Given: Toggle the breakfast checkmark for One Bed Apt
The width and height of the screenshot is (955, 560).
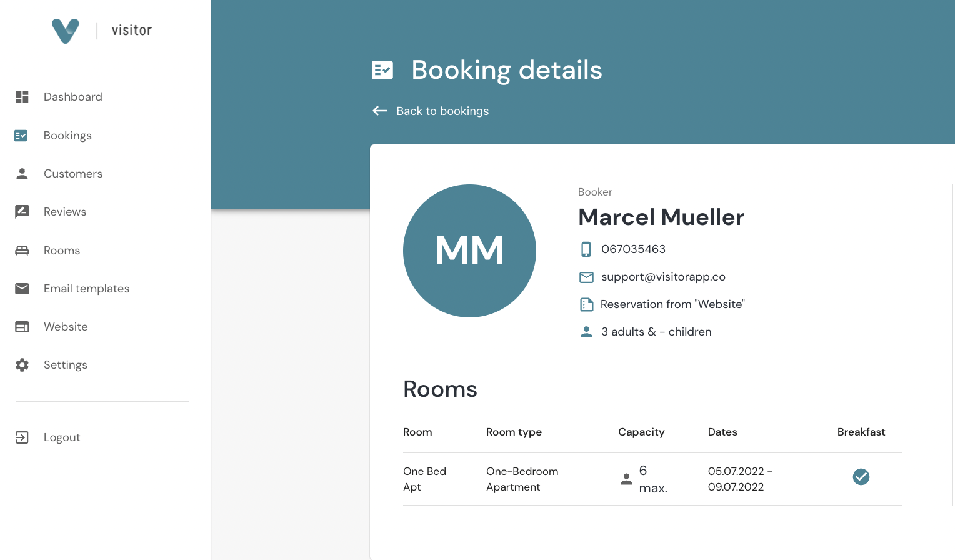Looking at the screenshot, I should 861,477.
